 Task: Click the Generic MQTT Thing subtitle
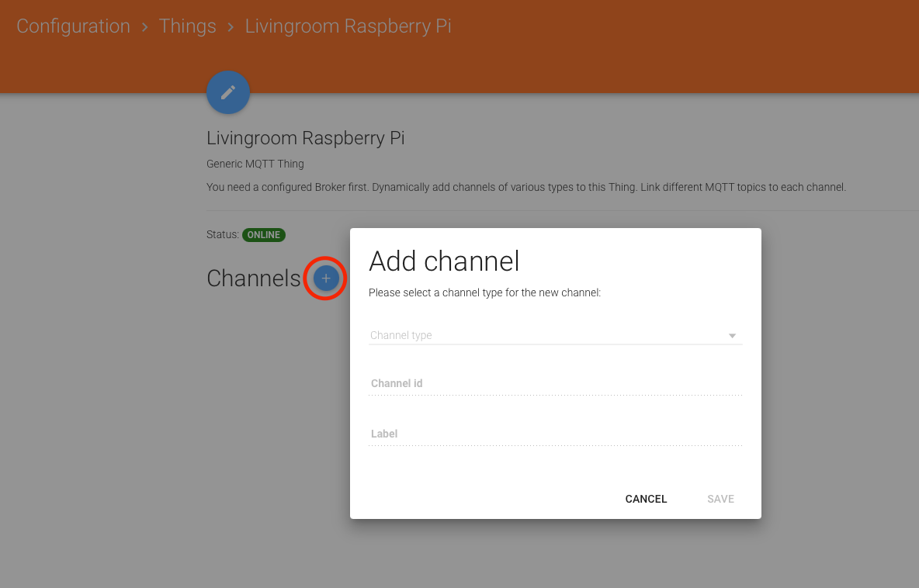pos(255,164)
